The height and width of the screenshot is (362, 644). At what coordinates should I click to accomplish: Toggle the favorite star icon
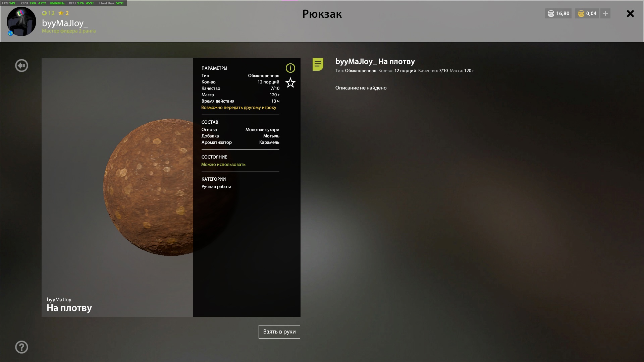(290, 83)
